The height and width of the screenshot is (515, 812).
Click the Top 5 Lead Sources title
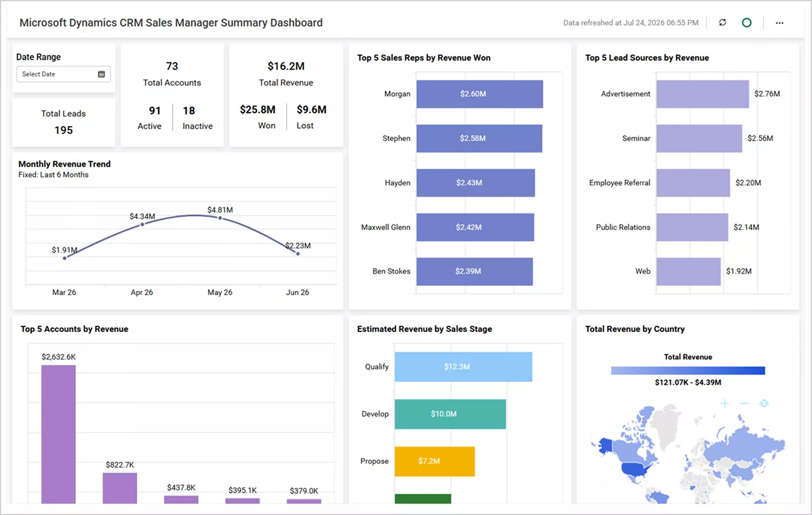(x=647, y=58)
